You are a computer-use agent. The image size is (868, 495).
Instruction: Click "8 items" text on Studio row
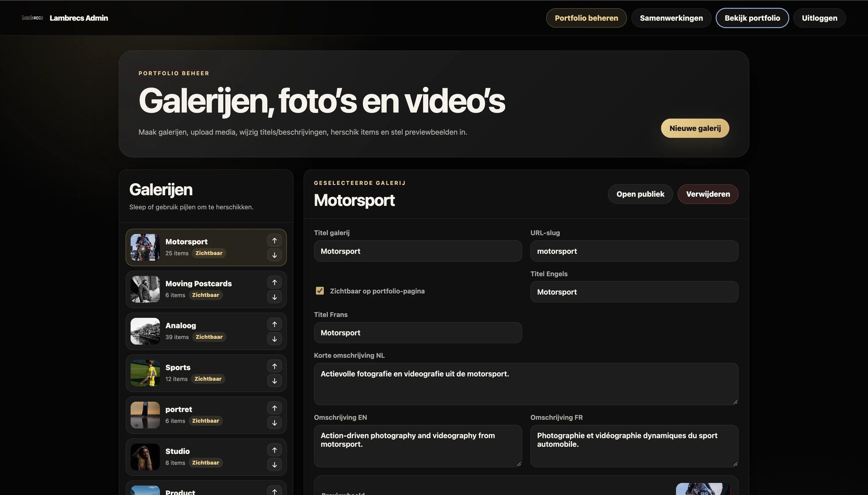tap(175, 463)
